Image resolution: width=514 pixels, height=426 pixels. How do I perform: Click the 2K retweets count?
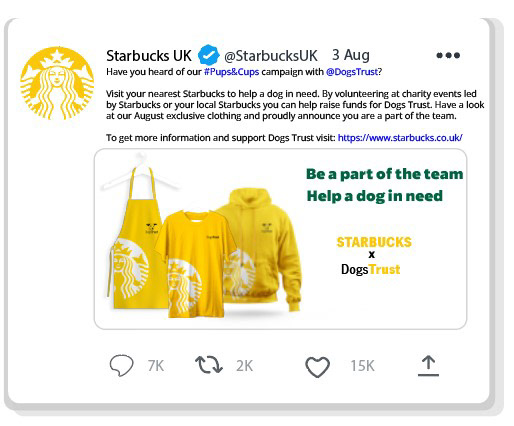tap(244, 366)
